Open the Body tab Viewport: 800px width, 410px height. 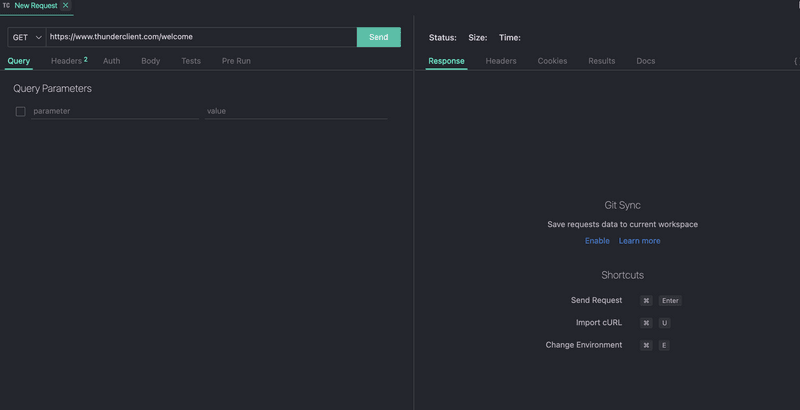pyautogui.click(x=151, y=61)
